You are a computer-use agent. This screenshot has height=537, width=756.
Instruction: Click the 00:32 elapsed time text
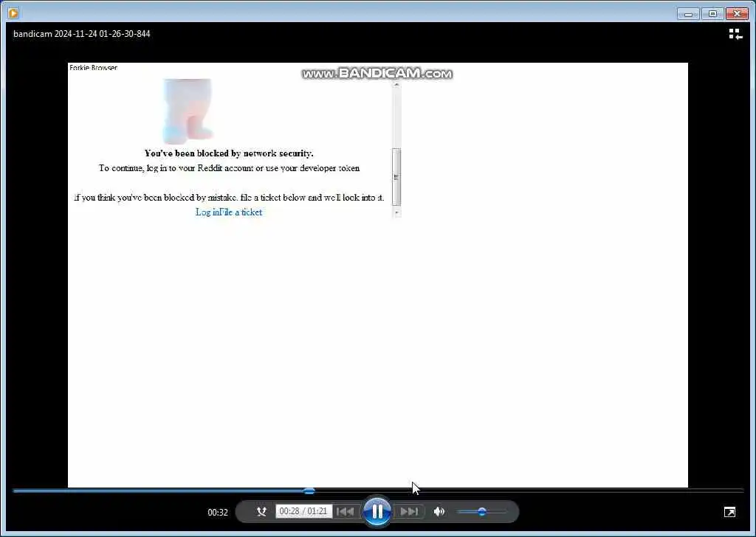click(218, 513)
